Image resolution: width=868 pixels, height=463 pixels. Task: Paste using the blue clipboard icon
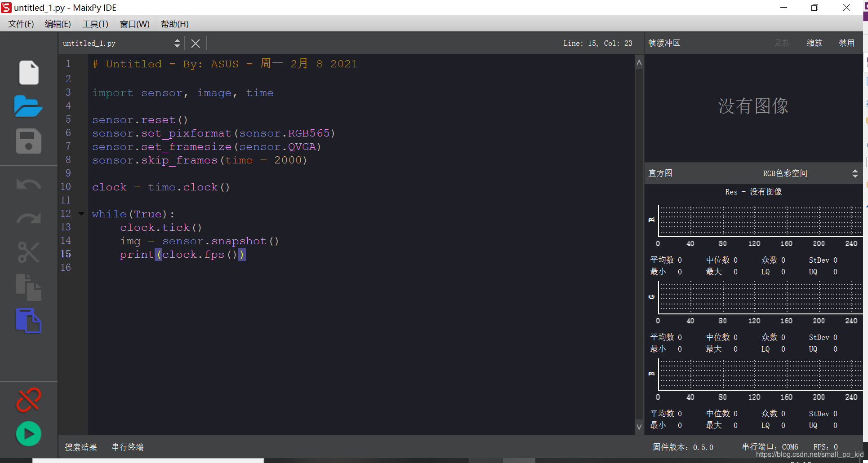point(28,321)
